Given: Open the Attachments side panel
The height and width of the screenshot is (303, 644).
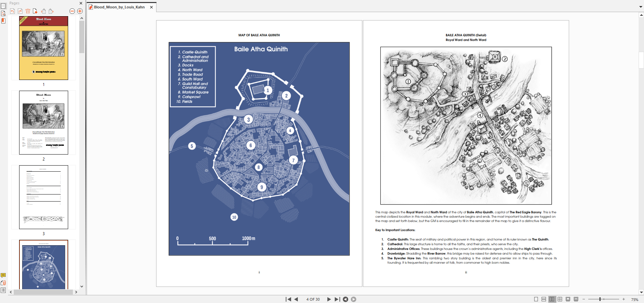Looking at the screenshot, I should (x=3, y=283).
